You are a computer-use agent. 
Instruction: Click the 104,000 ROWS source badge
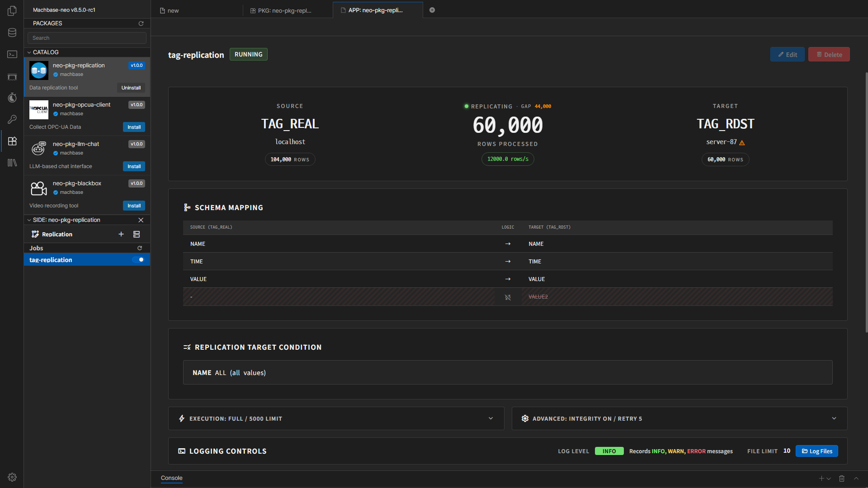(290, 160)
